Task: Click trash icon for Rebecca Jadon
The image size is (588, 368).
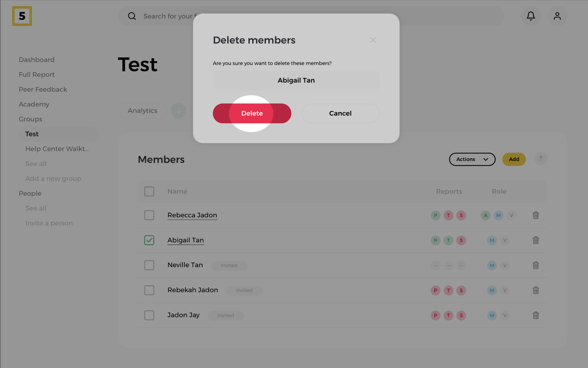Action: click(536, 215)
